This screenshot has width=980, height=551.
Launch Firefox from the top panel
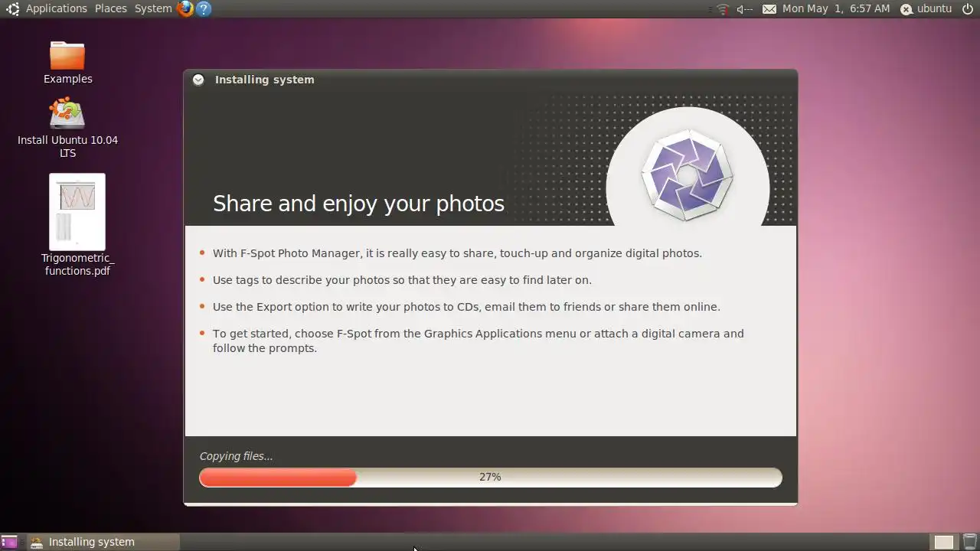tap(185, 8)
